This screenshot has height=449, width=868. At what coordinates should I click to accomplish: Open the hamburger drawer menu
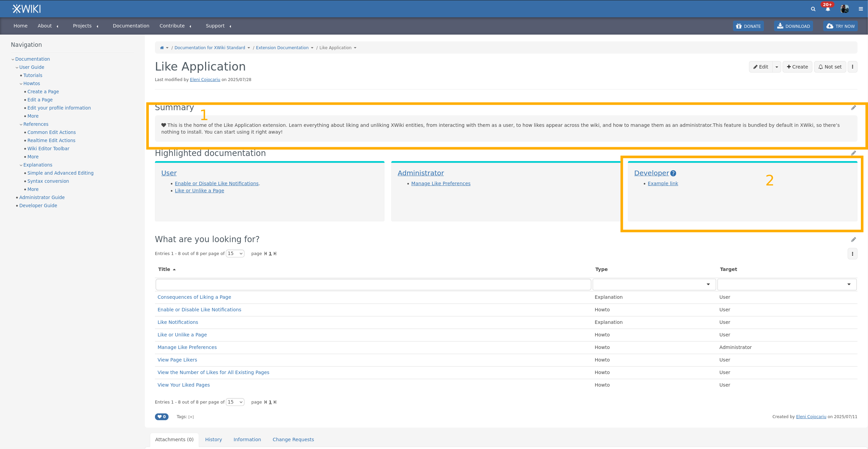click(x=861, y=9)
